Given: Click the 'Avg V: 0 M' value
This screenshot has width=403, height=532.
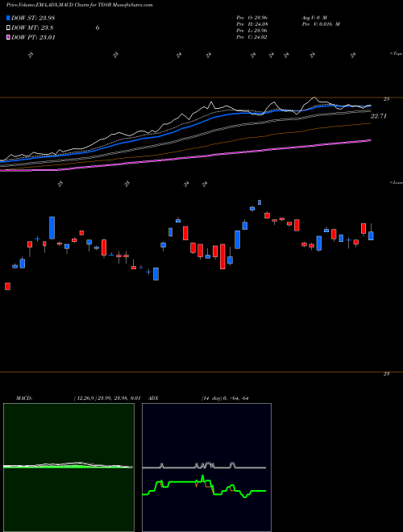Looking at the screenshot, I should click(315, 18).
